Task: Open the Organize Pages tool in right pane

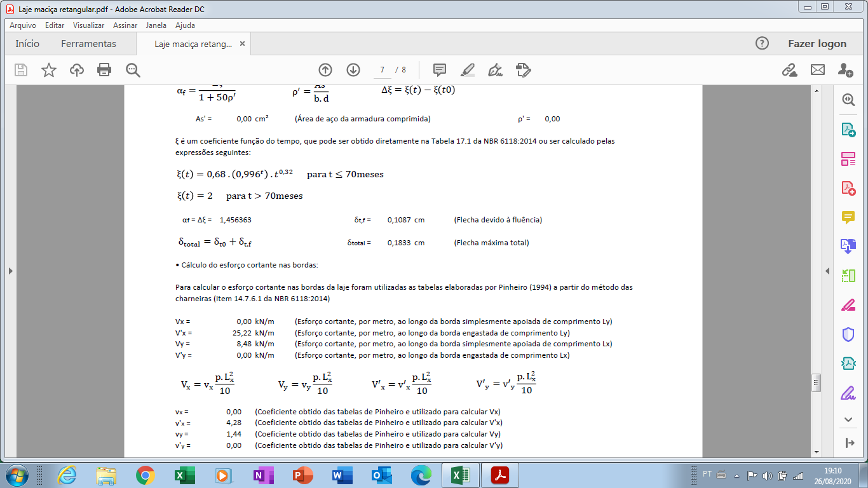Action: (848, 159)
